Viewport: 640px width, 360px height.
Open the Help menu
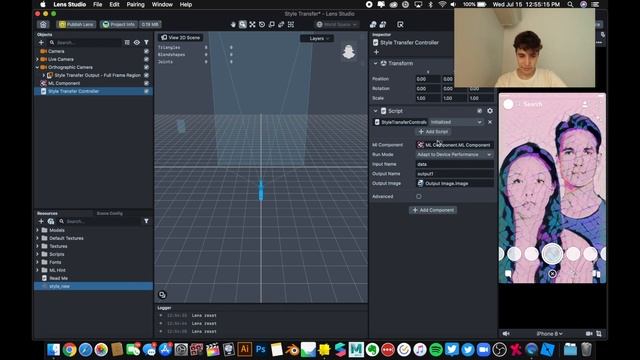[186, 4]
